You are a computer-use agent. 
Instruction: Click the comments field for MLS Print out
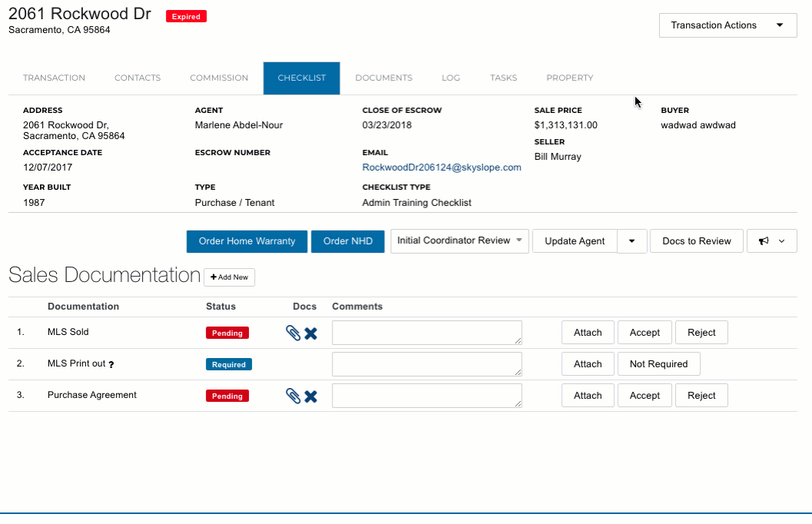click(x=426, y=364)
